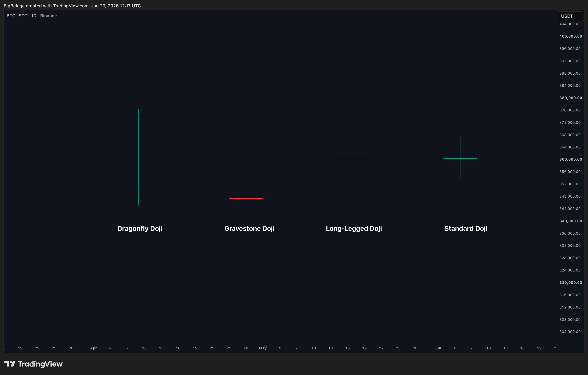
Task: Click the Apr label on time axis
Action: (93, 348)
